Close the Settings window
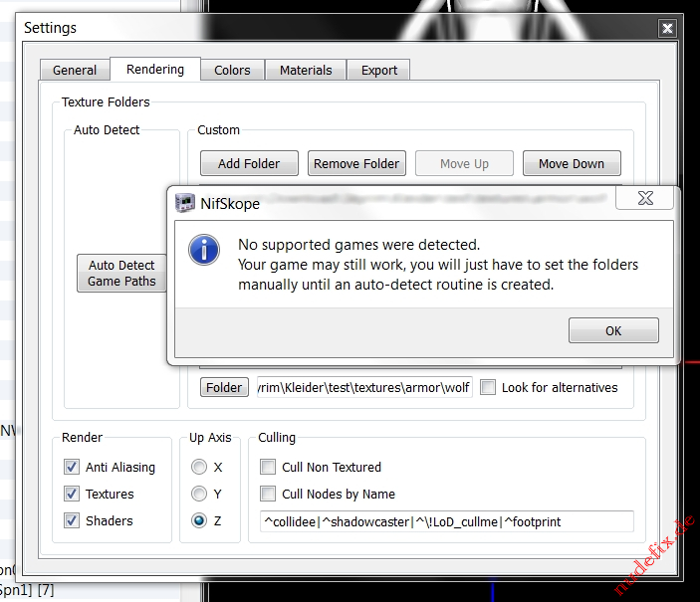The image size is (700, 602). pyautogui.click(x=667, y=28)
